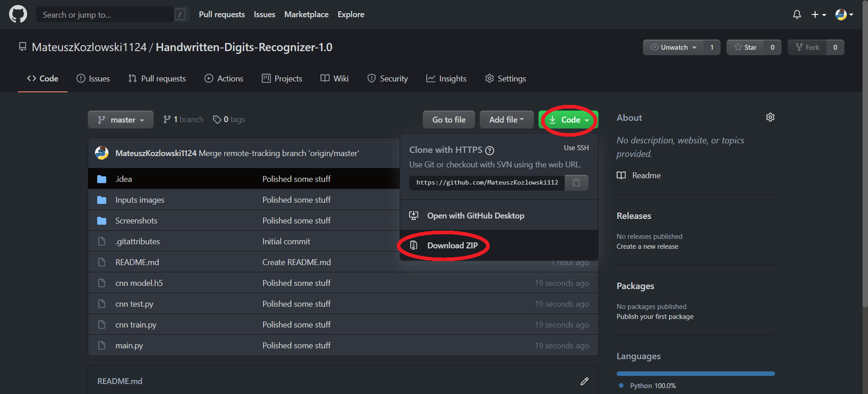Image resolution: width=868 pixels, height=394 pixels.
Task: Open Polished some stuff commit for main.py
Action: pyautogui.click(x=297, y=346)
